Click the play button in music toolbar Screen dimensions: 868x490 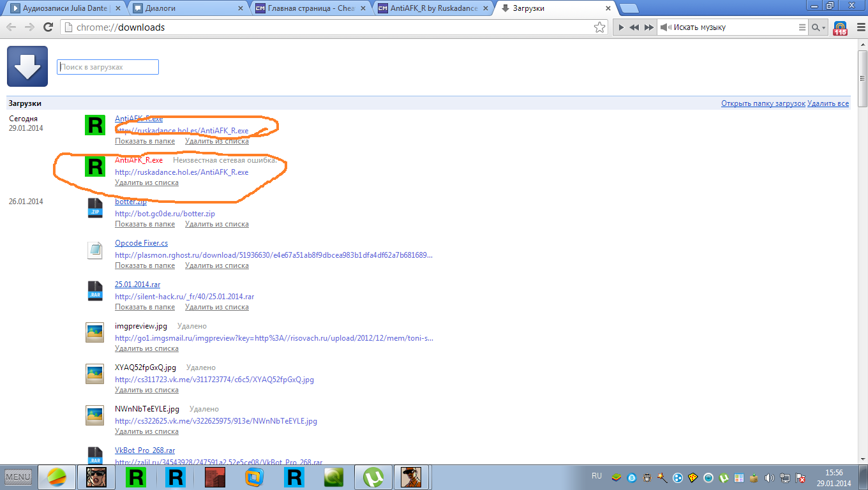pyautogui.click(x=620, y=27)
